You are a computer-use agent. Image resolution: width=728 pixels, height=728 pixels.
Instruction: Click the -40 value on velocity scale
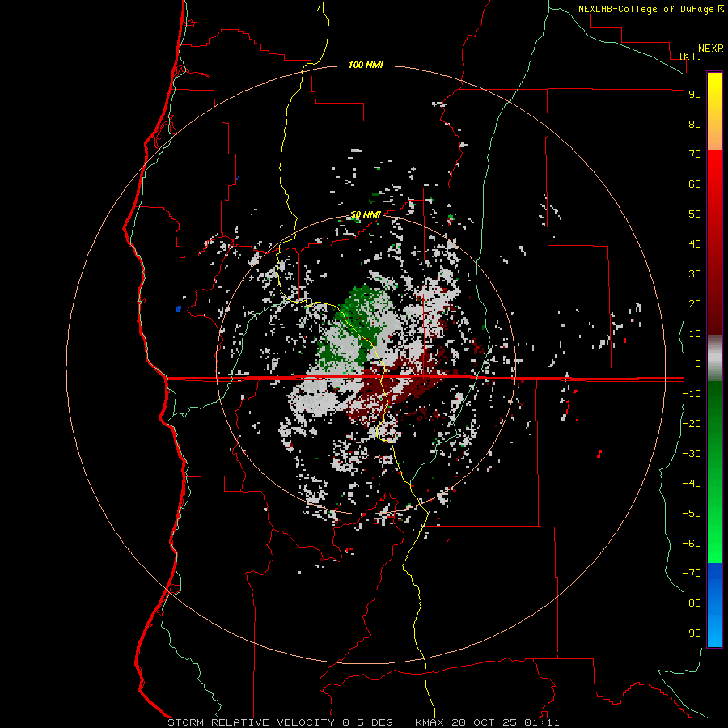692,484
